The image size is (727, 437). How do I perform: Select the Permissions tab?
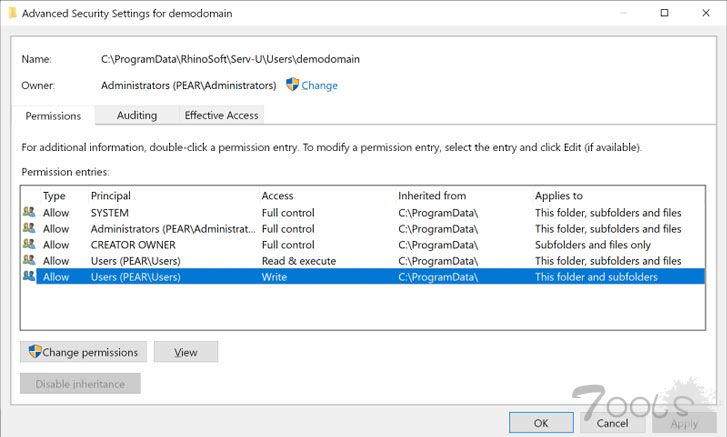(53, 116)
